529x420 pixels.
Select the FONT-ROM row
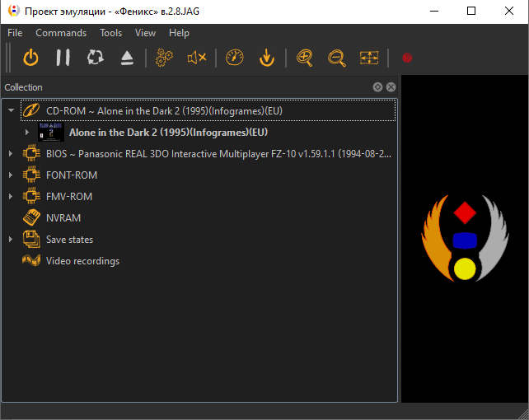coord(208,175)
